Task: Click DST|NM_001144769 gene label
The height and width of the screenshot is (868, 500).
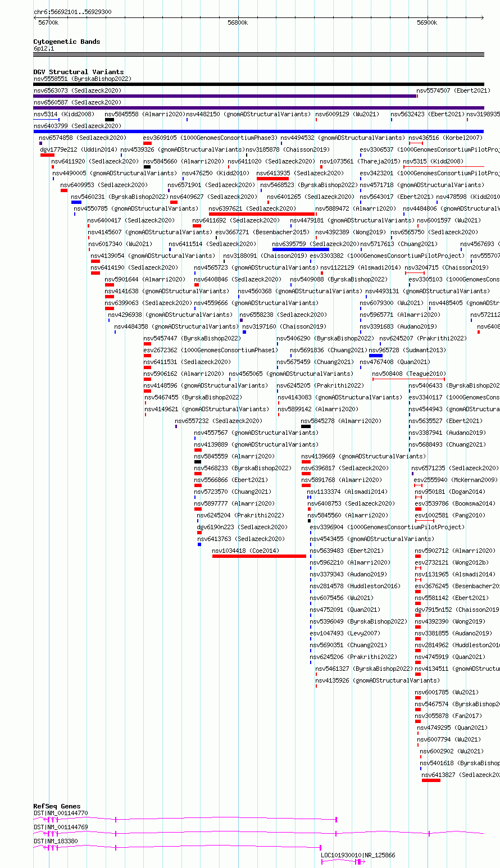Action: pos(61,827)
